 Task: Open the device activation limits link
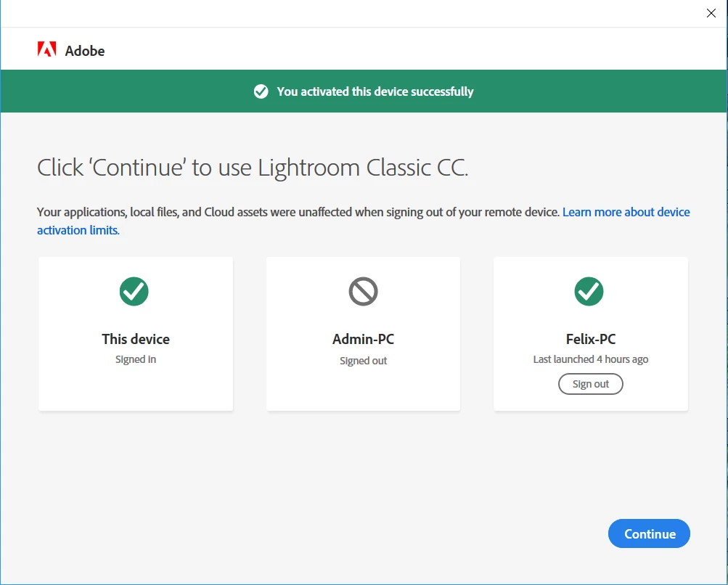pyautogui.click(x=626, y=212)
